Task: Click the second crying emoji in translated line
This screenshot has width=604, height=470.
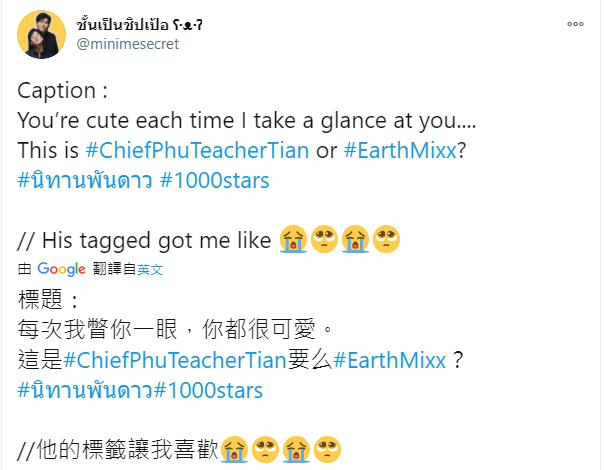Action: pos(296,449)
